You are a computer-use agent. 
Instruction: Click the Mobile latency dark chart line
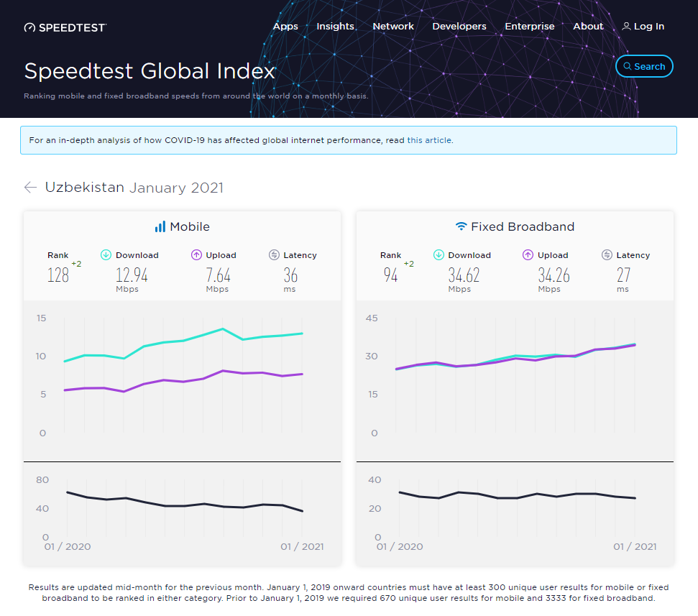[x=184, y=506]
